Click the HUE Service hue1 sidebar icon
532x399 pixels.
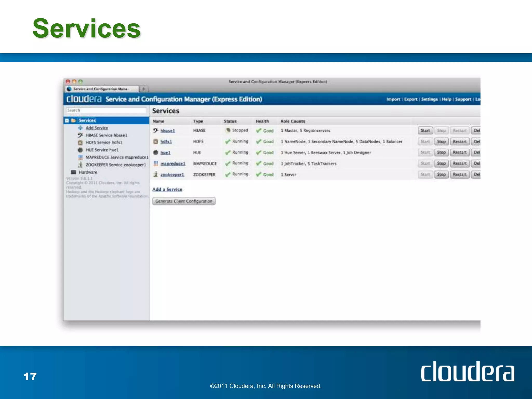tap(80, 150)
